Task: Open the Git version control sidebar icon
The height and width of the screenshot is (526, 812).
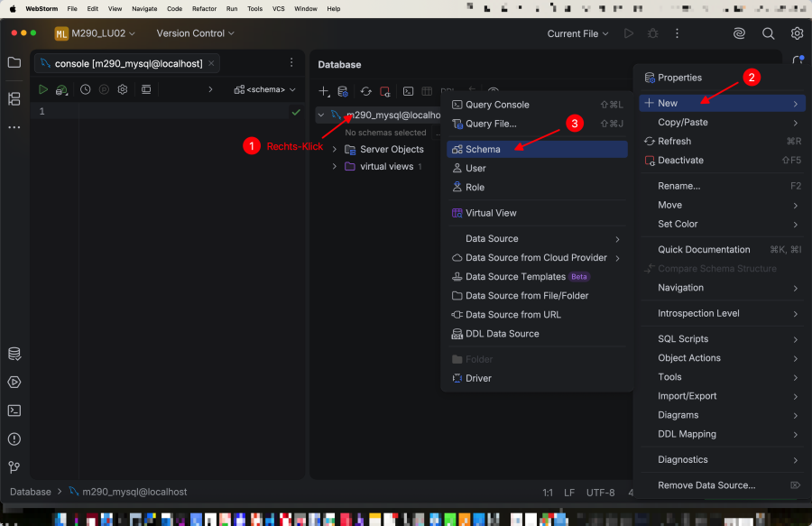Action: (14, 467)
